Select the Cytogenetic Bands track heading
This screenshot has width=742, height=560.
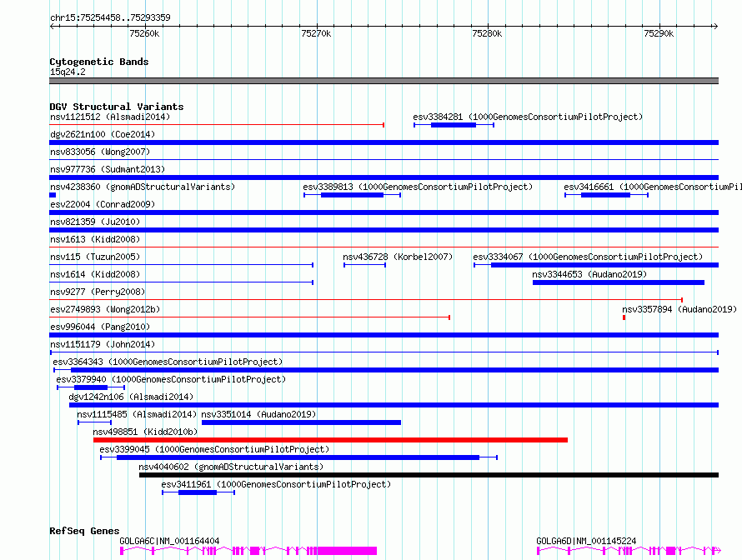(x=99, y=62)
